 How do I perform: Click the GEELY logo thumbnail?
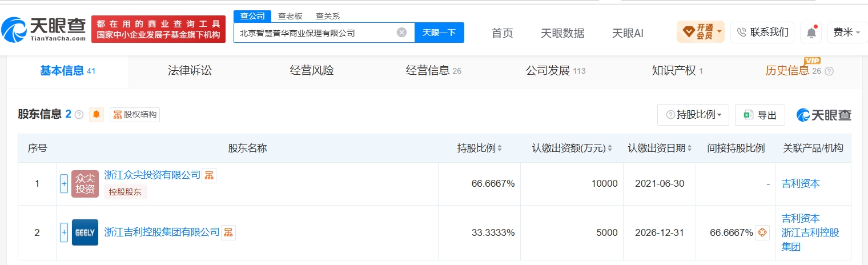tap(85, 232)
